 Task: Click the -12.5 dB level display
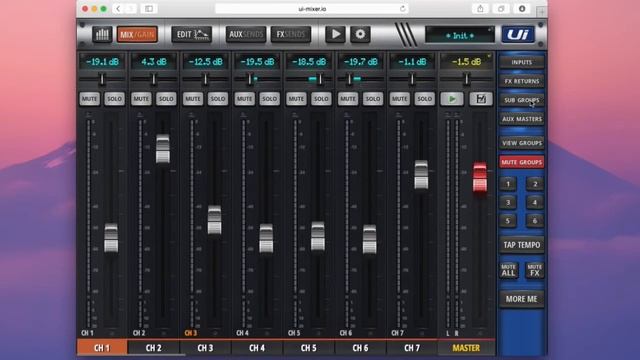point(205,62)
